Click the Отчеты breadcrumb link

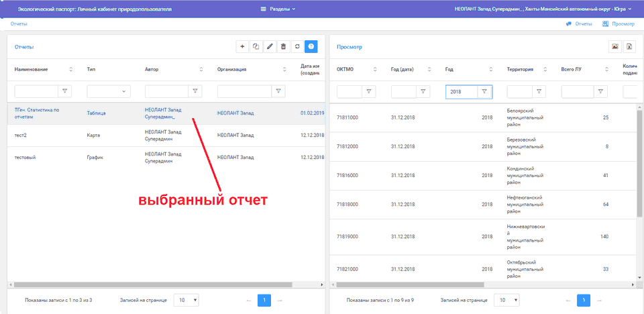tap(19, 24)
